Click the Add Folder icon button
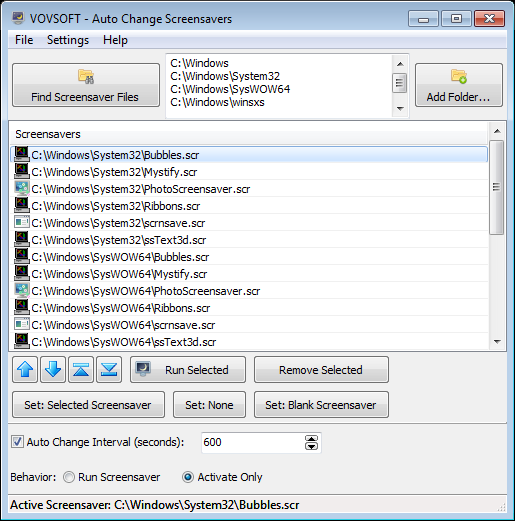515x521 pixels. [x=459, y=85]
